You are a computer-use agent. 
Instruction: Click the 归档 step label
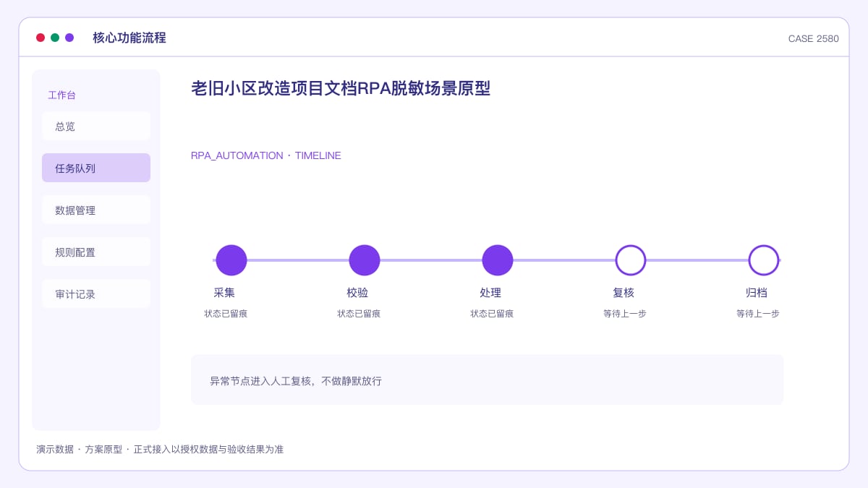[x=757, y=293]
